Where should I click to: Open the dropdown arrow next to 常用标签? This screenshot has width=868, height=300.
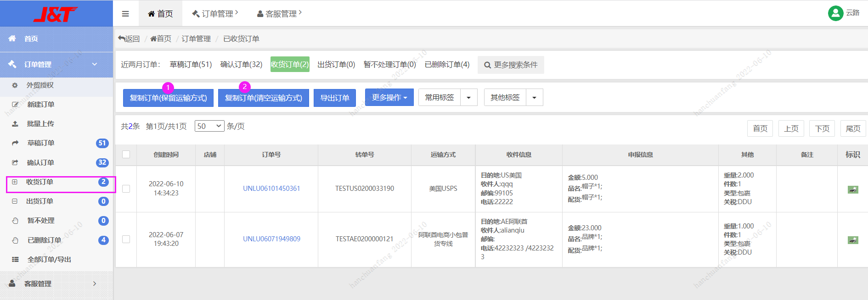tap(469, 97)
